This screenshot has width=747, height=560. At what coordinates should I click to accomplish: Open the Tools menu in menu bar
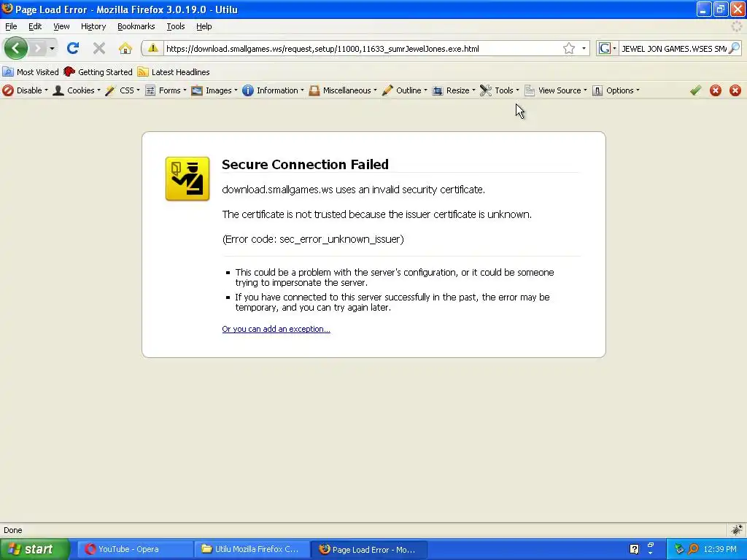click(x=175, y=26)
